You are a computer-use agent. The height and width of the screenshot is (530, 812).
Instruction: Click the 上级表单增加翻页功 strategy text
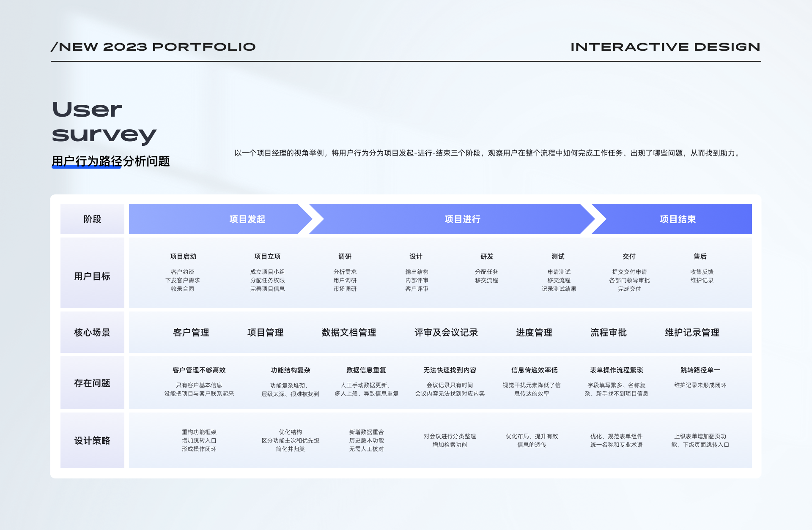click(x=700, y=436)
